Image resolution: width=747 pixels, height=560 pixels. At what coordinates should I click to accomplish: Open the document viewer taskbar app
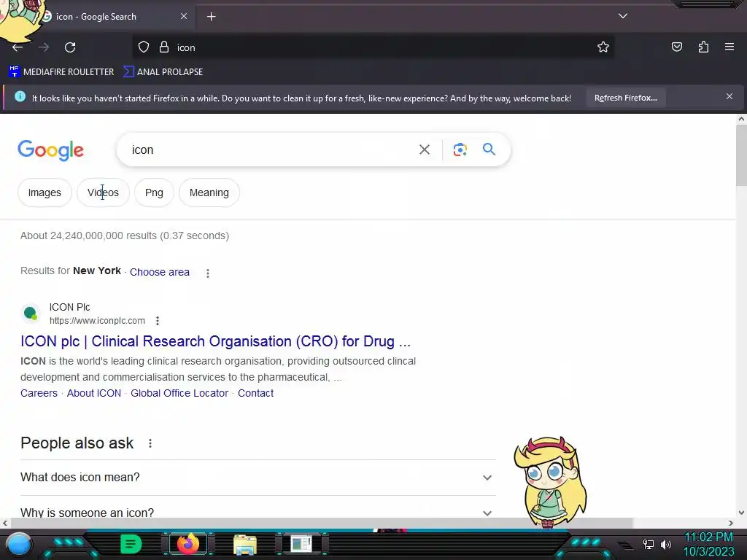coord(301,544)
